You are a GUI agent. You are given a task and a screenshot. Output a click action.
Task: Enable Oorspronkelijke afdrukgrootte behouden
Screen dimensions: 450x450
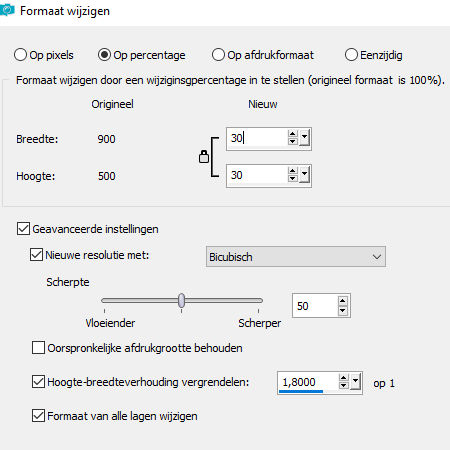[x=38, y=348]
